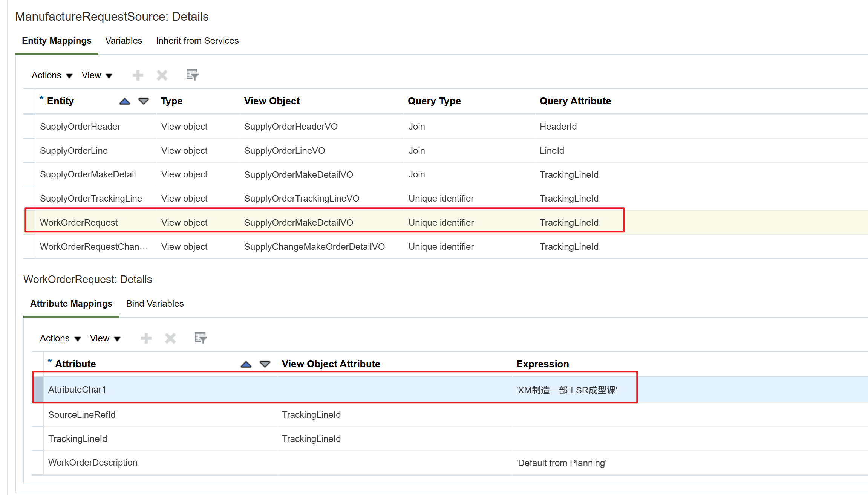Open the Actions menu above the entity table

click(51, 75)
